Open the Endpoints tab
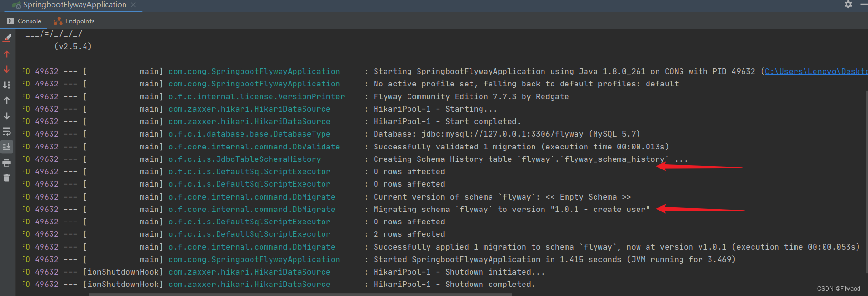Viewport: 868px width, 296px height. click(x=74, y=21)
